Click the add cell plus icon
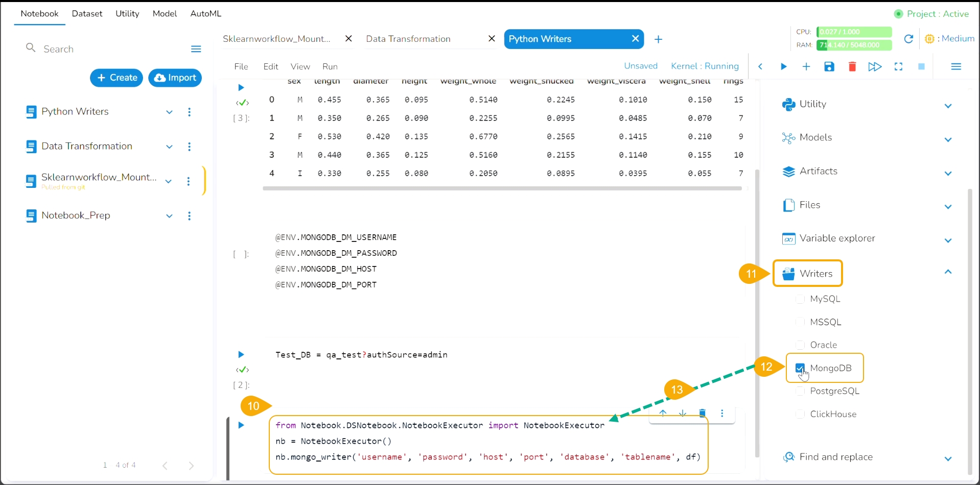This screenshot has height=485, width=980. pos(806,67)
